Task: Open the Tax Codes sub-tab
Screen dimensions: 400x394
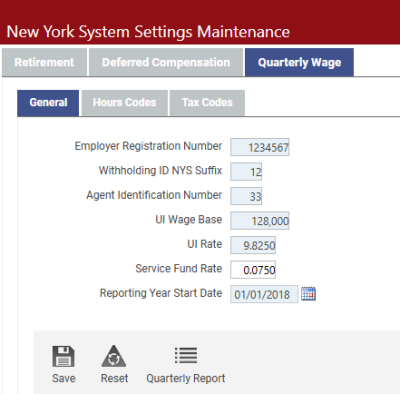Action: click(207, 103)
